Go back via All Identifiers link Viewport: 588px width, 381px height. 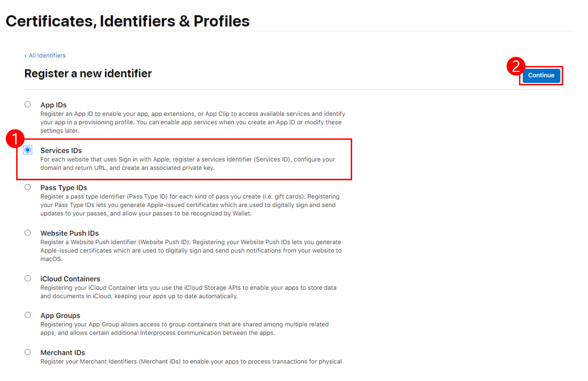tap(47, 55)
